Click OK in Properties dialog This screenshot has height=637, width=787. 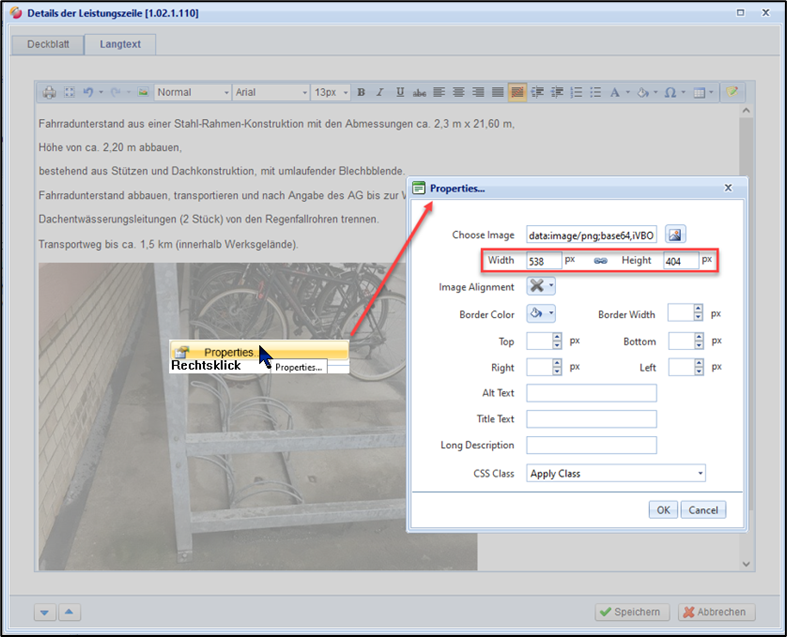point(662,509)
